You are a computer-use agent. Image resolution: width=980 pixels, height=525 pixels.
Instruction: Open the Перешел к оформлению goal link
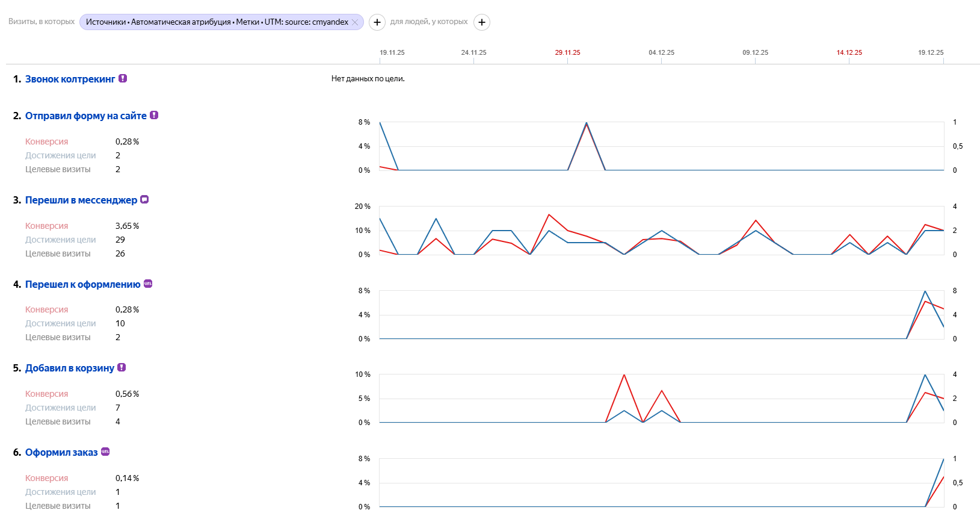(82, 284)
